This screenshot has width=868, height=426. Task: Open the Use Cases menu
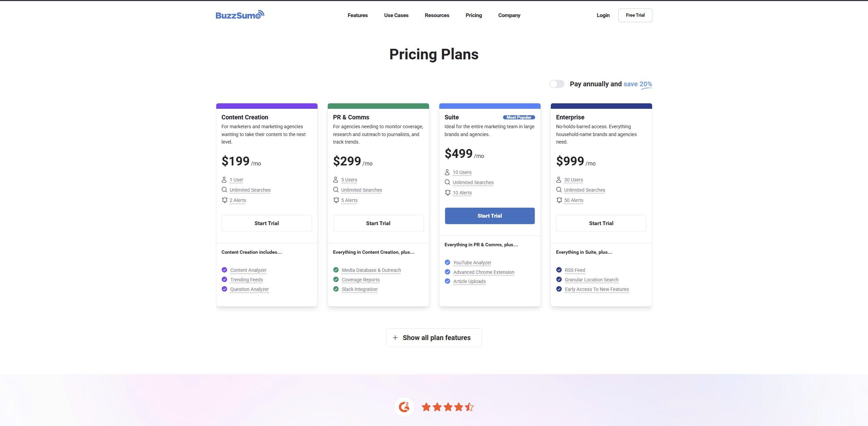click(396, 15)
